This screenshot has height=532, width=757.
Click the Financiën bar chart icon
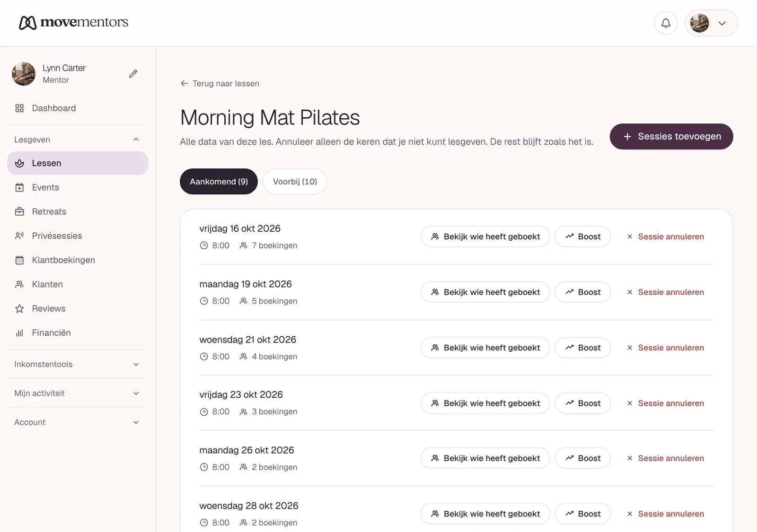19,333
